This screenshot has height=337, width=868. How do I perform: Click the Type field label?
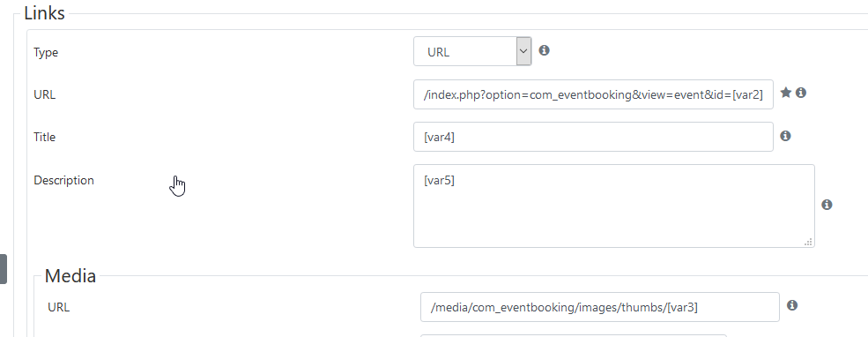[x=46, y=52]
